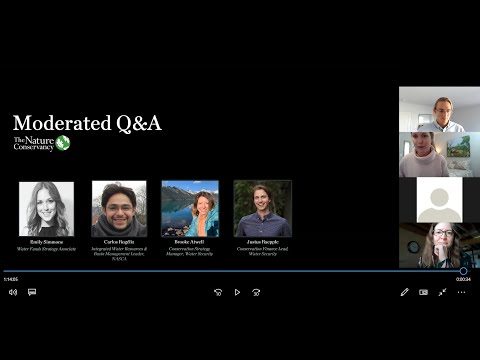Image resolution: width=480 pixels, height=360 pixels.
Task: Click Justus Raepple's portrait photo
Action: (263, 209)
